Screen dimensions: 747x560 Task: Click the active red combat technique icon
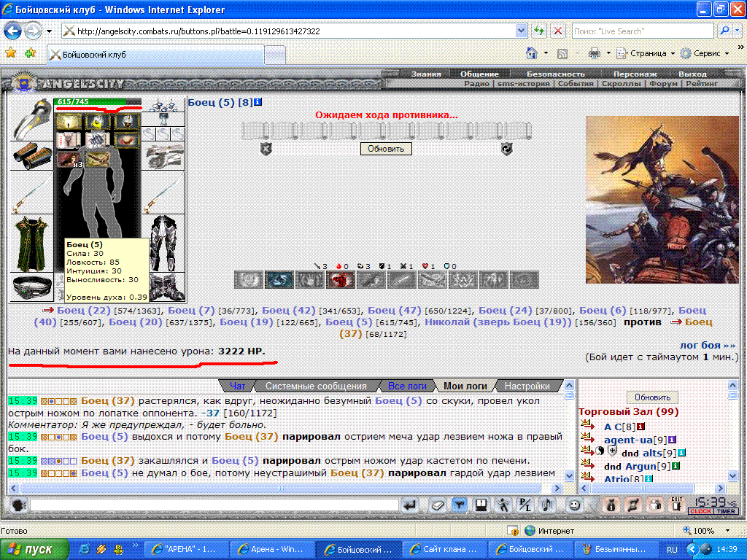point(341,279)
